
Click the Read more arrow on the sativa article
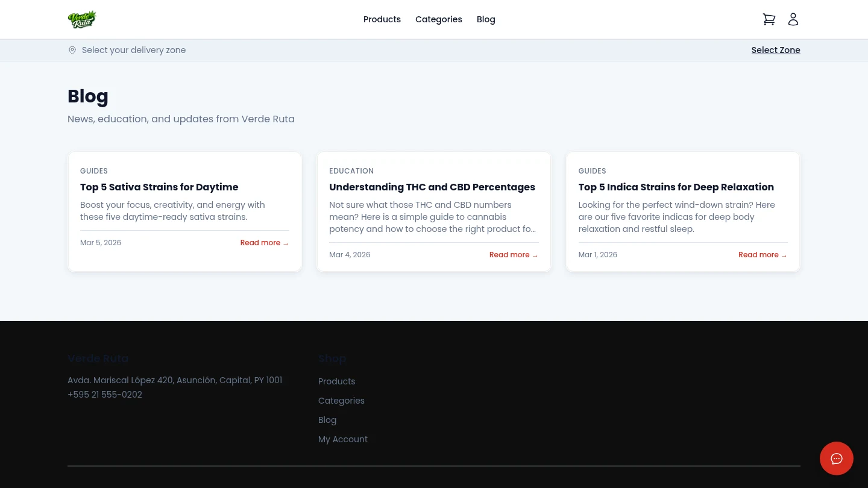[264, 243]
